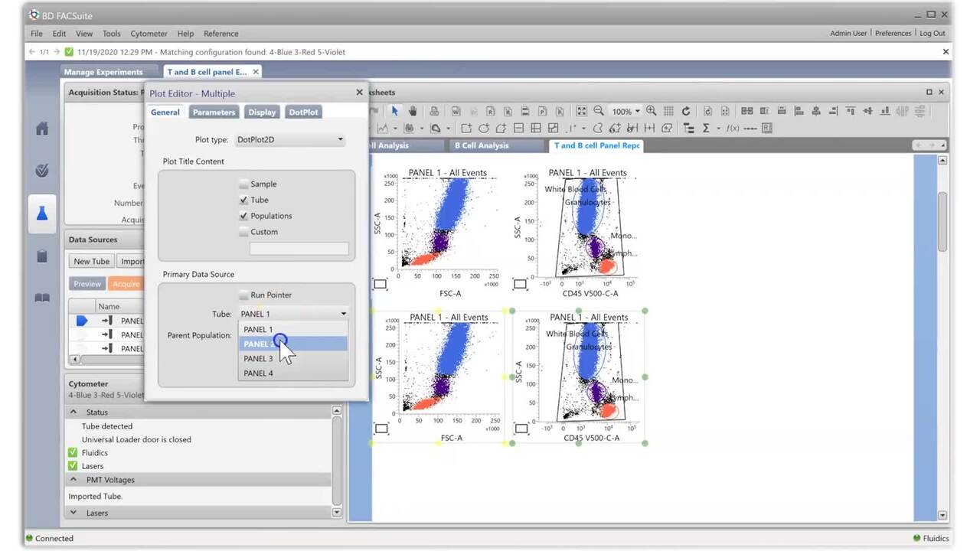Uncheck the Populations checkbox
Viewport: 980px width, 551px height.
click(243, 216)
